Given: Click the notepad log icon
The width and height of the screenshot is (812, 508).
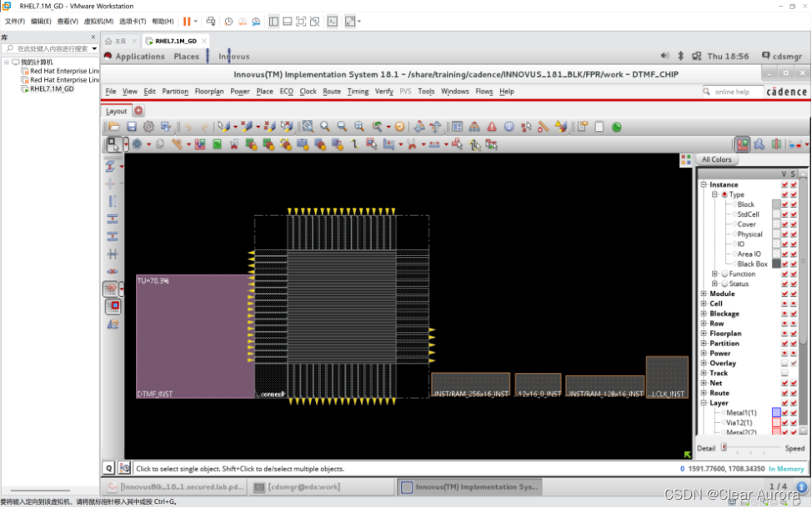Looking at the screenshot, I should point(599,127).
